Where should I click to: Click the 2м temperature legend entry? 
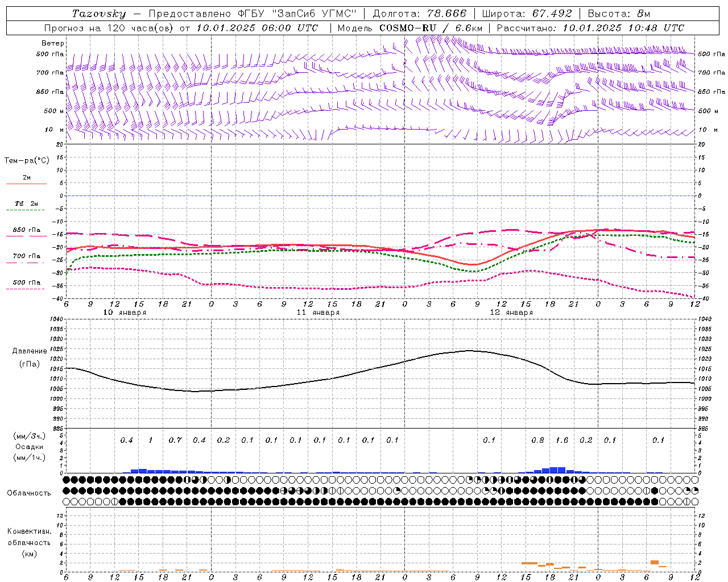click(x=27, y=177)
